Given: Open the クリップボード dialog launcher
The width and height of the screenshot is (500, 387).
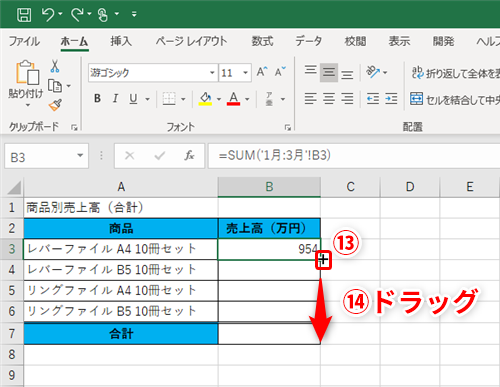Looking at the screenshot, I should coord(74,127).
